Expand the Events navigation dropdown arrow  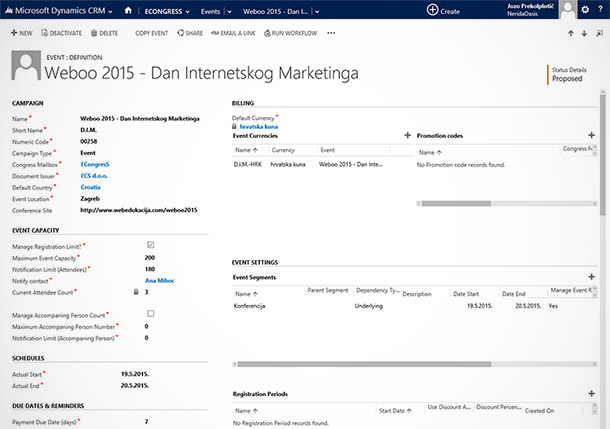tap(229, 12)
